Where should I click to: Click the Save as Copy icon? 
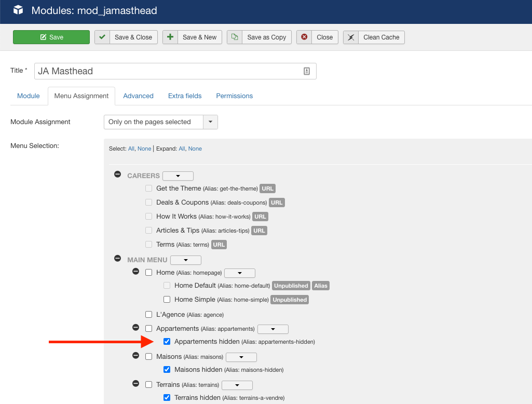click(x=235, y=37)
